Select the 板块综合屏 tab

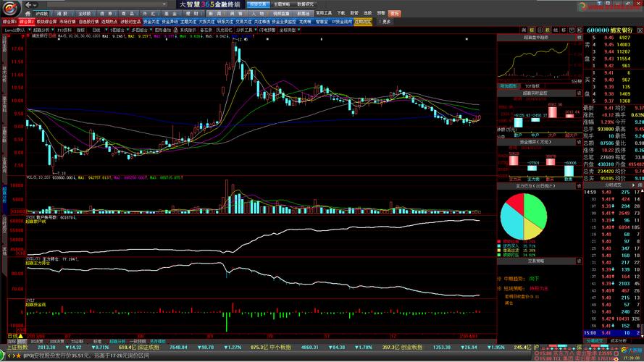click(x=46, y=22)
